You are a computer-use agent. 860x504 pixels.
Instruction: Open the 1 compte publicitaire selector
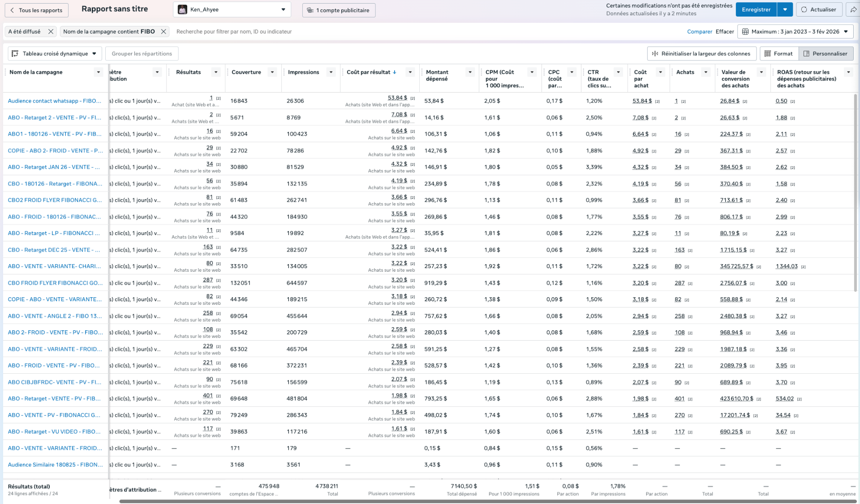tap(339, 10)
